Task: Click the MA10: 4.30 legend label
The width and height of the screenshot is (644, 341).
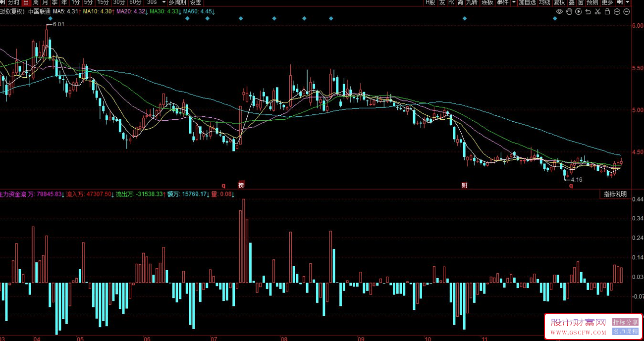Action: click(99, 11)
